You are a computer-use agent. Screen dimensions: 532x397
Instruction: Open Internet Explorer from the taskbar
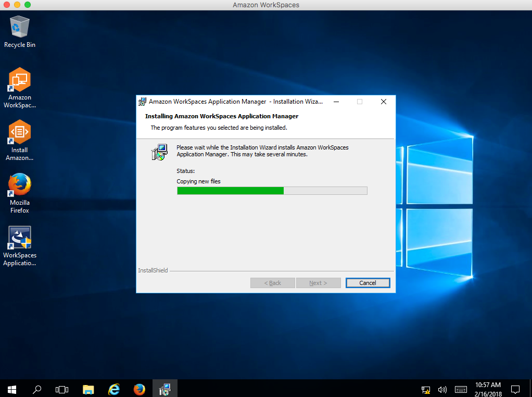pyautogui.click(x=113, y=389)
